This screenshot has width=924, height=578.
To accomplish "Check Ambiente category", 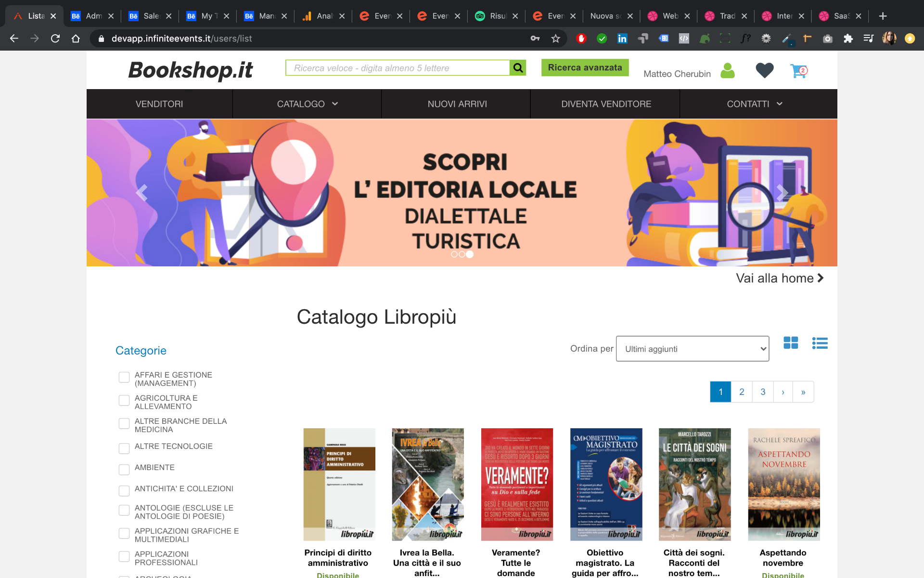I will pos(124,470).
